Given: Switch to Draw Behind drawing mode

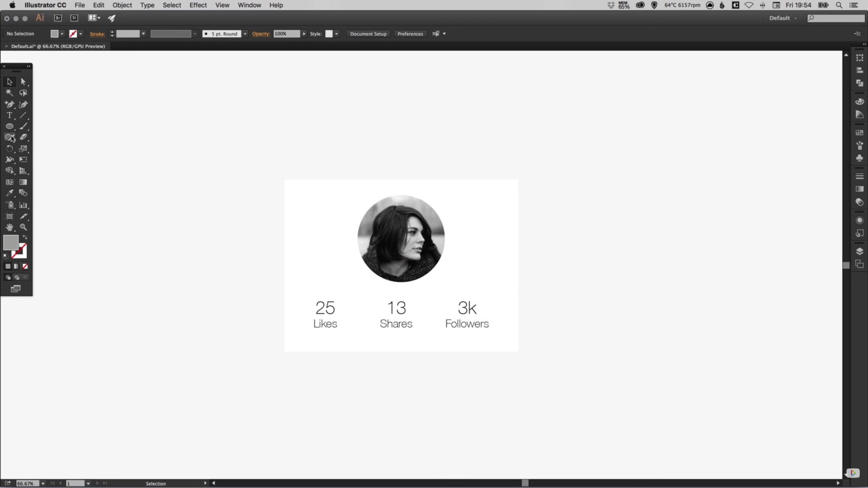Looking at the screenshot, I should point(16,277).
